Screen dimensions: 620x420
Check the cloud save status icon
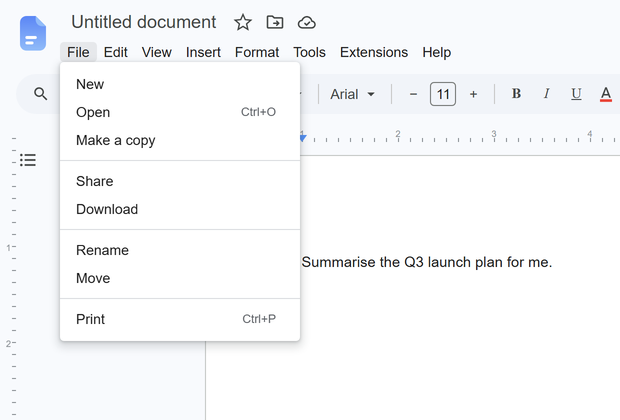click(306, 23)
